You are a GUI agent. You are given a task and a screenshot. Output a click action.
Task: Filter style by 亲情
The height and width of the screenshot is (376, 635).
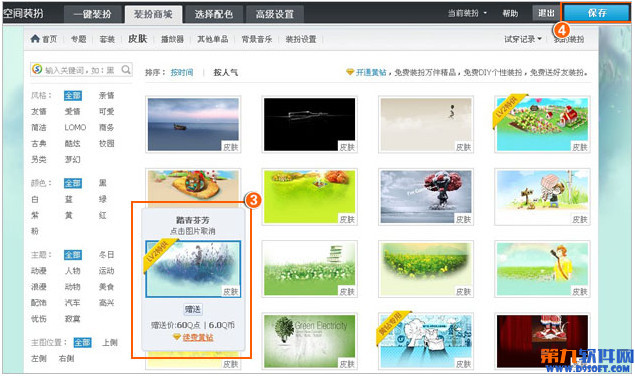point(107,95)
